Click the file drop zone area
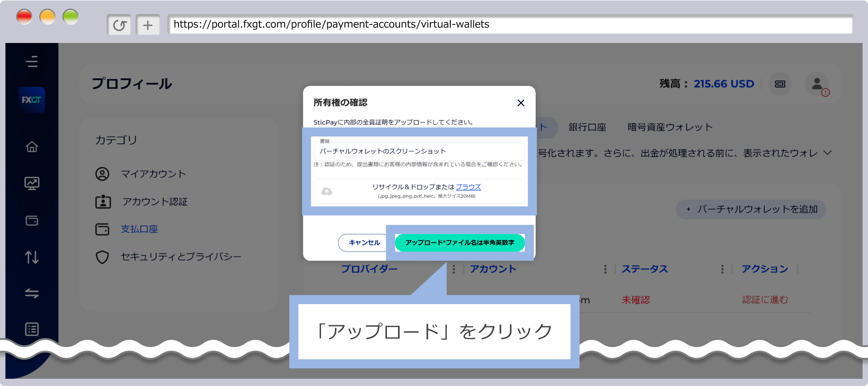 tap(419, 191)
